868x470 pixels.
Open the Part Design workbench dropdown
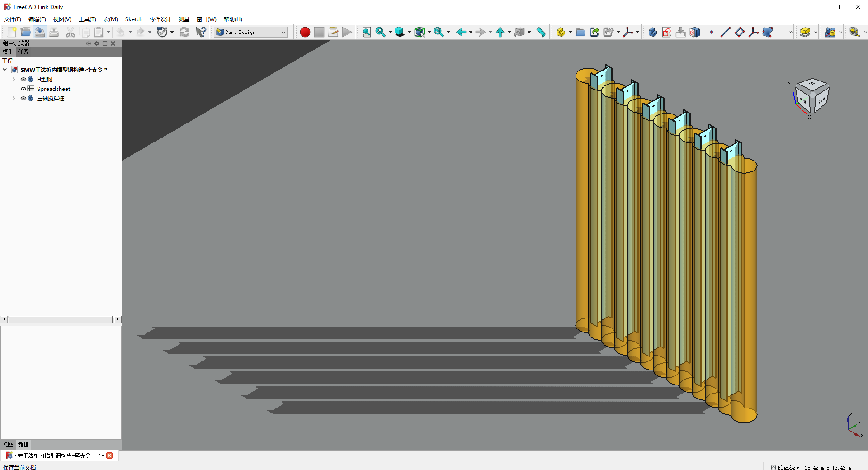[x=251, y=32]
